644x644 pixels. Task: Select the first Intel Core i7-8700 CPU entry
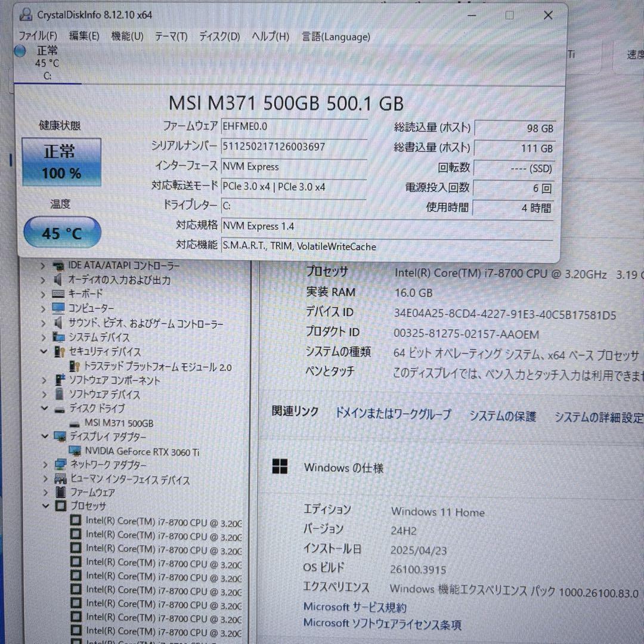(163, 522)
